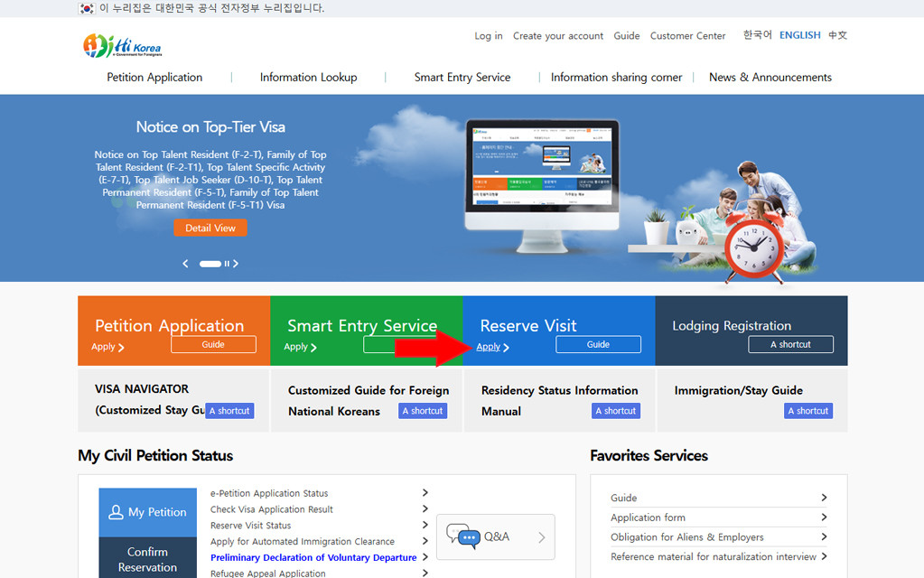Click the Lodging Registration shortcut button

coord(789,344)
